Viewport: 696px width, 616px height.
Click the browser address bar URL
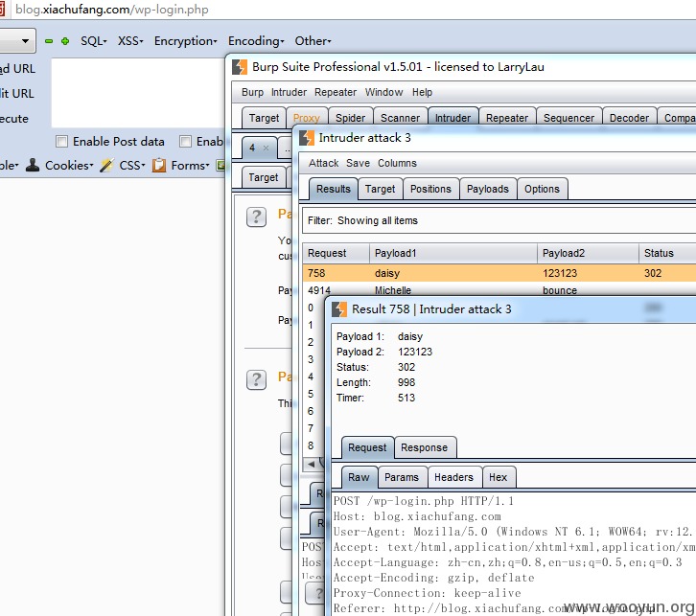(112, 10)
